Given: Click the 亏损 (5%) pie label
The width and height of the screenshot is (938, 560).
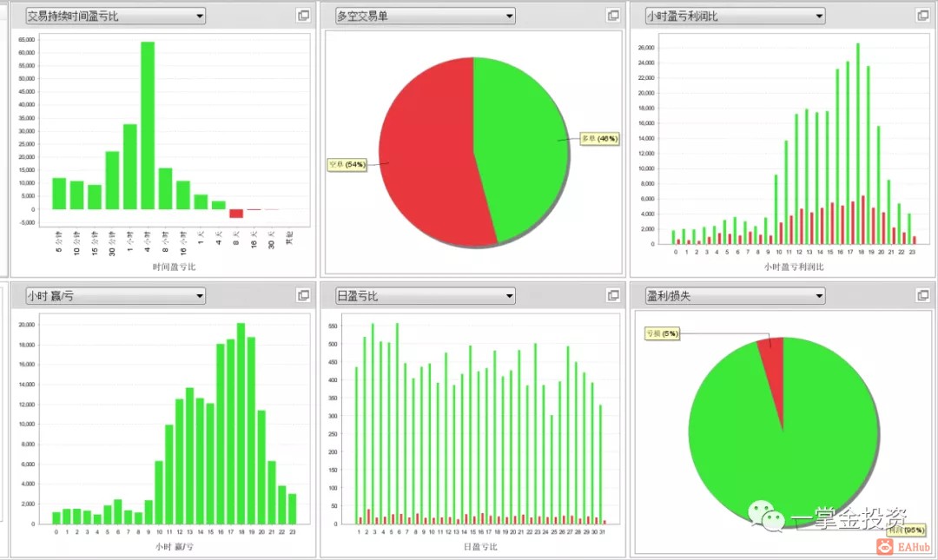Looking at the screenshot, I should 662,333.
